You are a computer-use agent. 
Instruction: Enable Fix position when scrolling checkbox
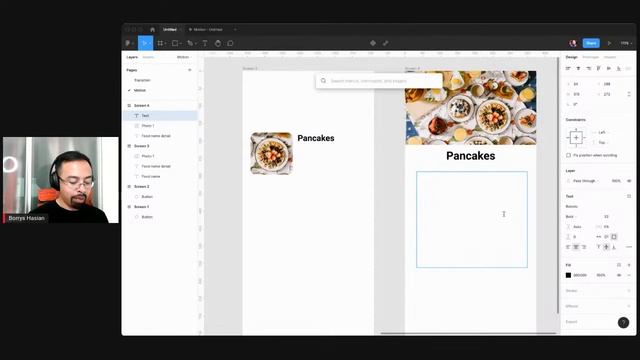click(x=568, y=155)
